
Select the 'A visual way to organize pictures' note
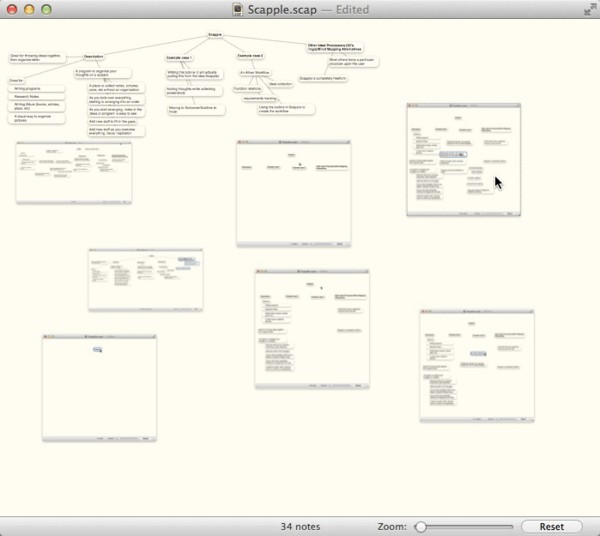click(36, 118)
